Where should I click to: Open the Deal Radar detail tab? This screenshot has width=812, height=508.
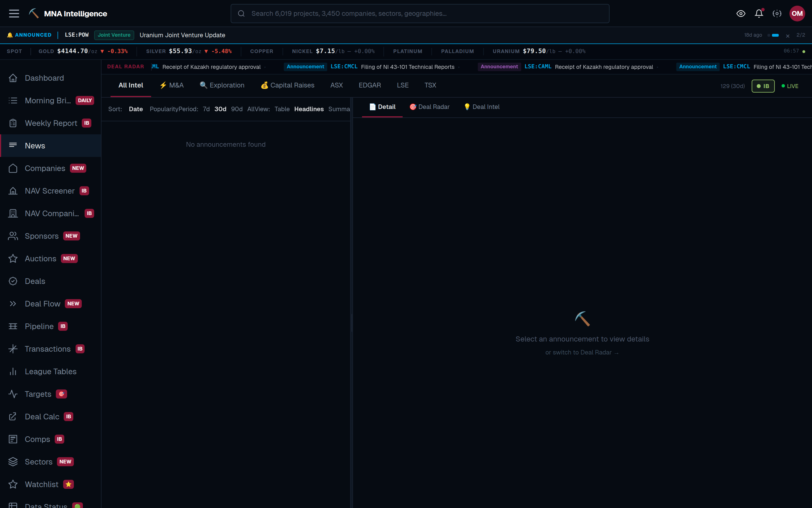click(429, 107)
